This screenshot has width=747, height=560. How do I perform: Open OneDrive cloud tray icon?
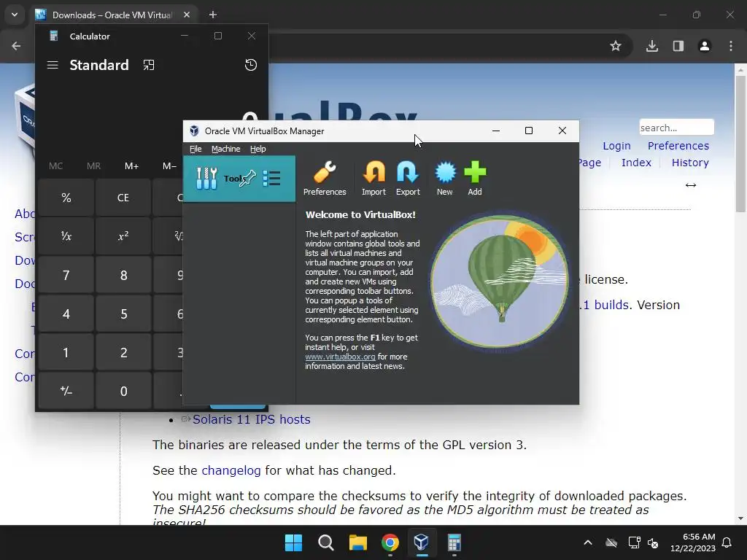click(611, 542)
